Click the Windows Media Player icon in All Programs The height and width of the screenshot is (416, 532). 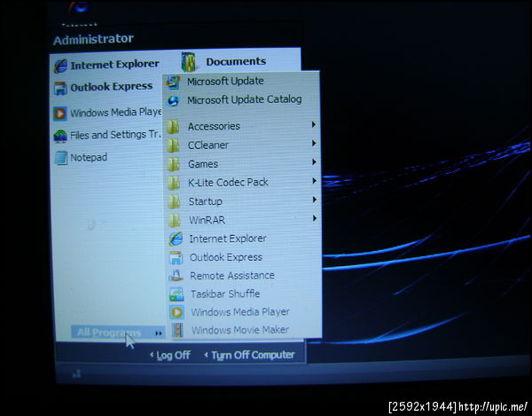[176, 312]
